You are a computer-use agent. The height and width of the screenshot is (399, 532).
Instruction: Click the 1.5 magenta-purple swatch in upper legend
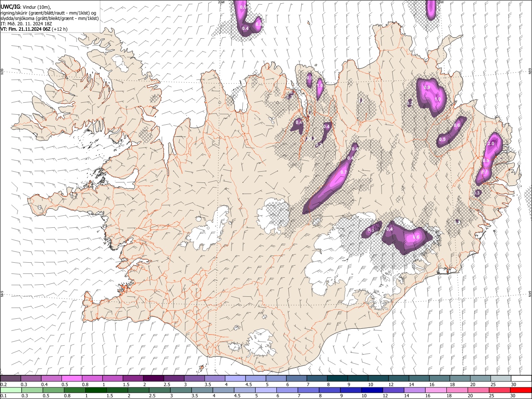[133, 379]
